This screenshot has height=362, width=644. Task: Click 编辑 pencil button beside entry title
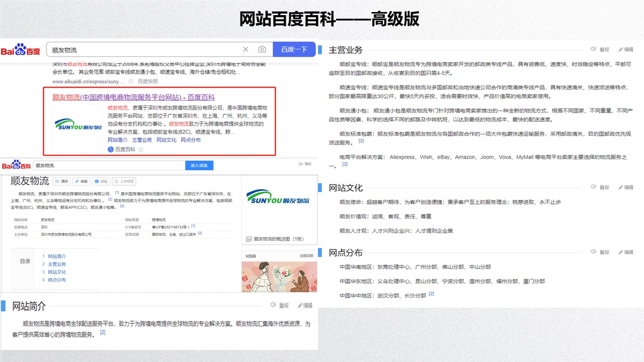coord(82,182)
